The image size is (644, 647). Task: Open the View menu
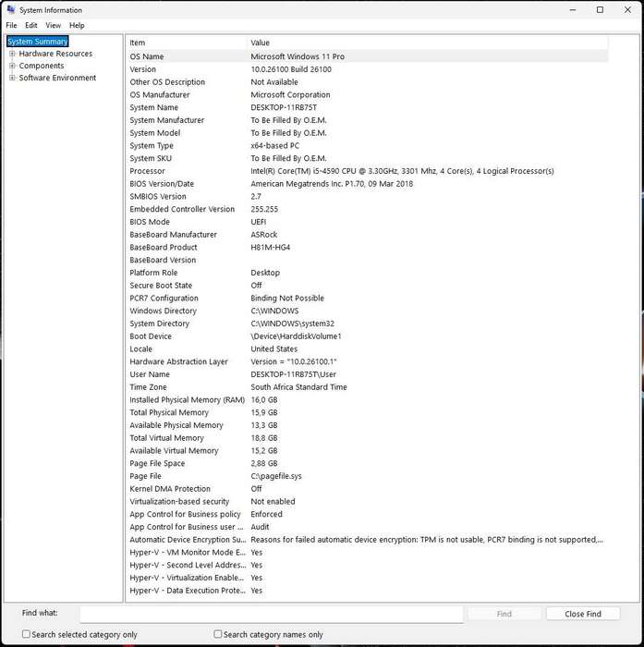54,25
